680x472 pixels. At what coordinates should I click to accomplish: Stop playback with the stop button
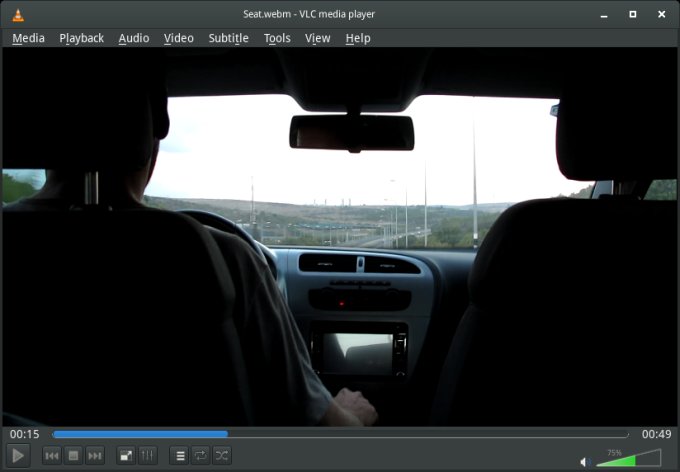pyautogui.click(x=73, y=456)
